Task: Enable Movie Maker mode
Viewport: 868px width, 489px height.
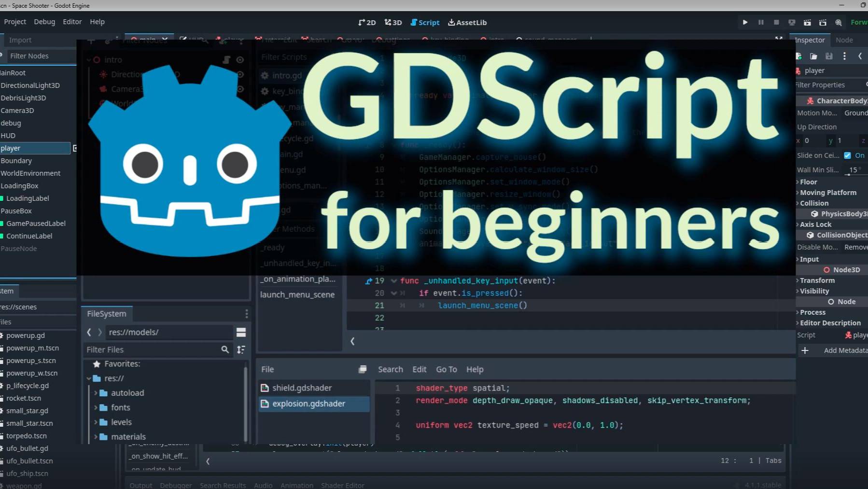Action: 838,22
